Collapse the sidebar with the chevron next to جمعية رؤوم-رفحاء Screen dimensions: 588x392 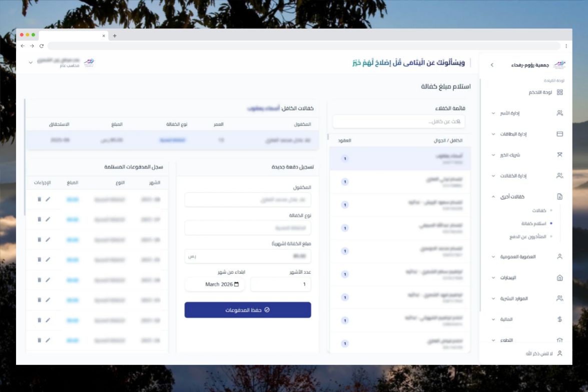pos(492,65)
